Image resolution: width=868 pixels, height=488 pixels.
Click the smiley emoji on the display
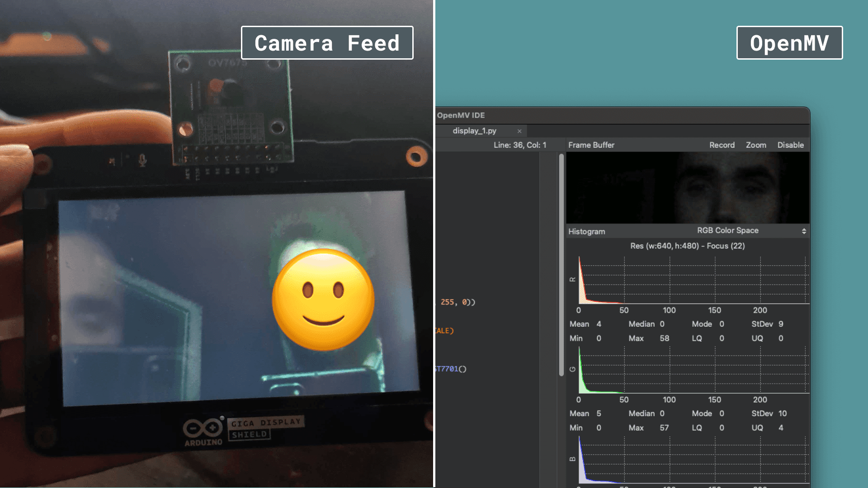[x=323, y=300]
